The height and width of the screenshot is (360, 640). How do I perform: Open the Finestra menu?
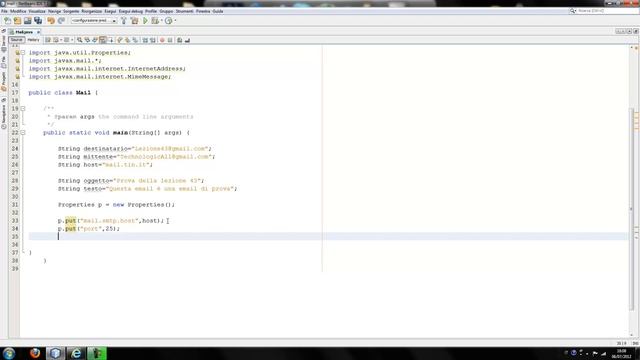click(203, 11)
